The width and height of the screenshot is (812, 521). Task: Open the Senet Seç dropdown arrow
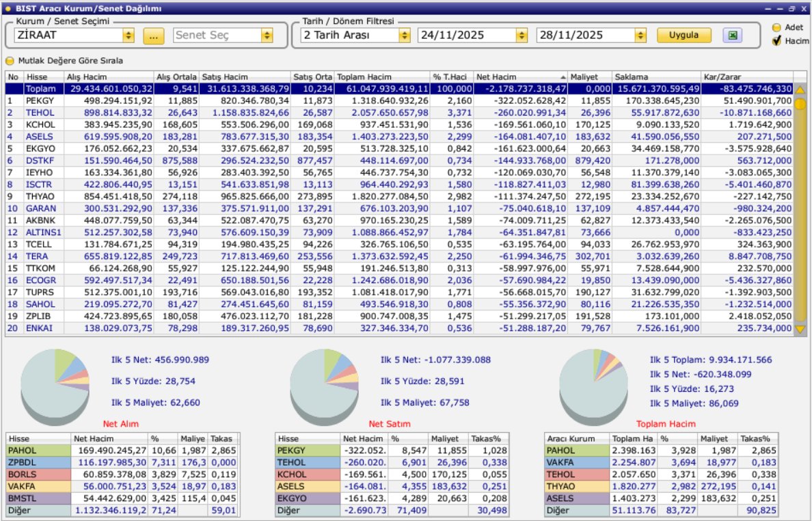click(x=267, y=36)
